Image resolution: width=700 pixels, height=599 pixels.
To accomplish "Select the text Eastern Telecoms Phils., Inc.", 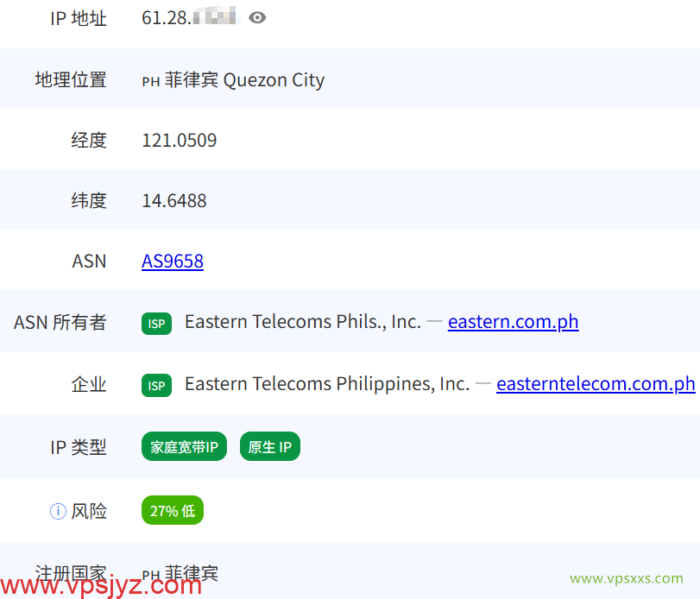I will click(303, 322).
